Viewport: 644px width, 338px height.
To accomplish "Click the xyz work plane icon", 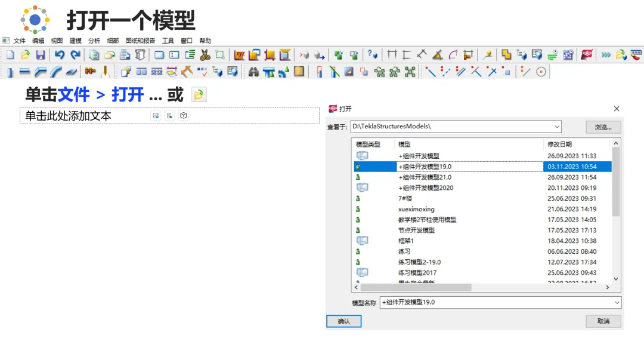I will (240, 55).
